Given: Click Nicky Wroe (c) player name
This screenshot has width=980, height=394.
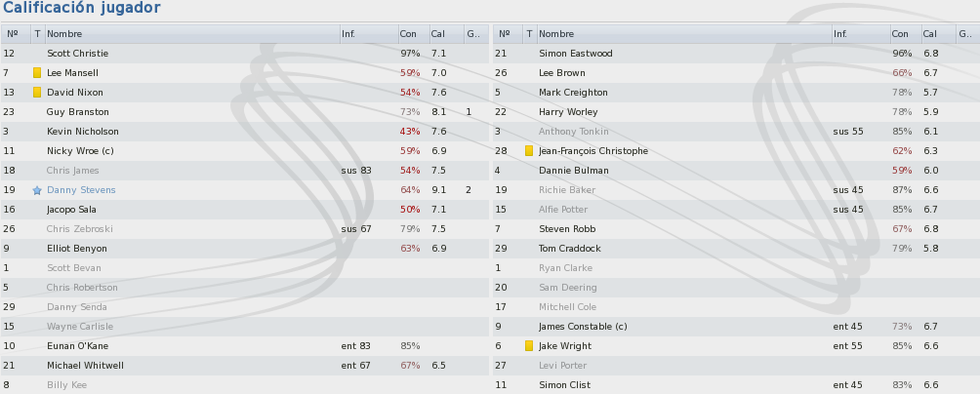Looking at the screenshot, I should pyautogui.click(x=80, y=151).
